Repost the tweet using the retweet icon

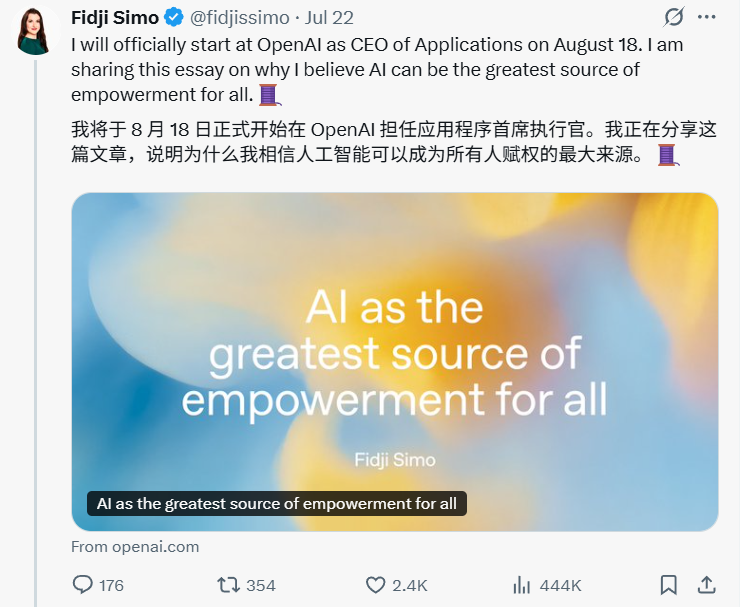[x=227, y=585]
